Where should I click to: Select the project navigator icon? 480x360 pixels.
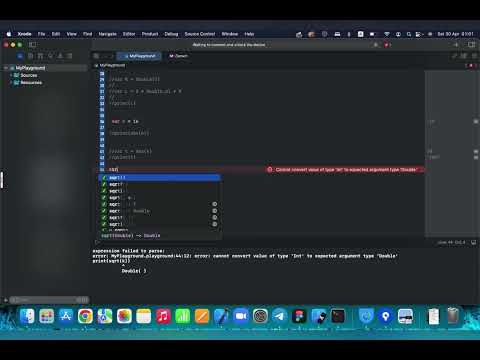20,56
